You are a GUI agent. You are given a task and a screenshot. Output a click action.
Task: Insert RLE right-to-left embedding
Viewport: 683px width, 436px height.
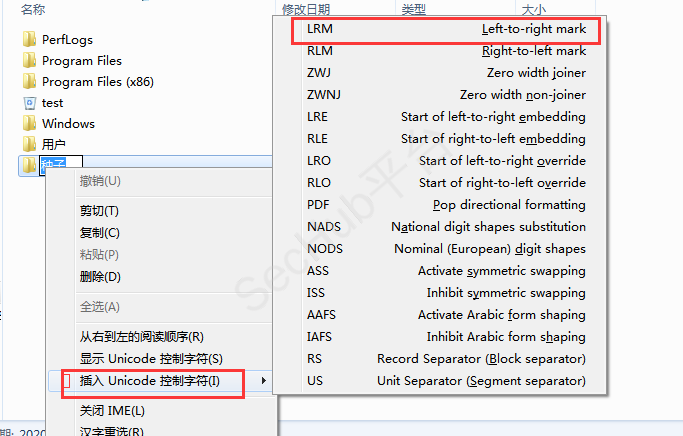coord(440,139)
